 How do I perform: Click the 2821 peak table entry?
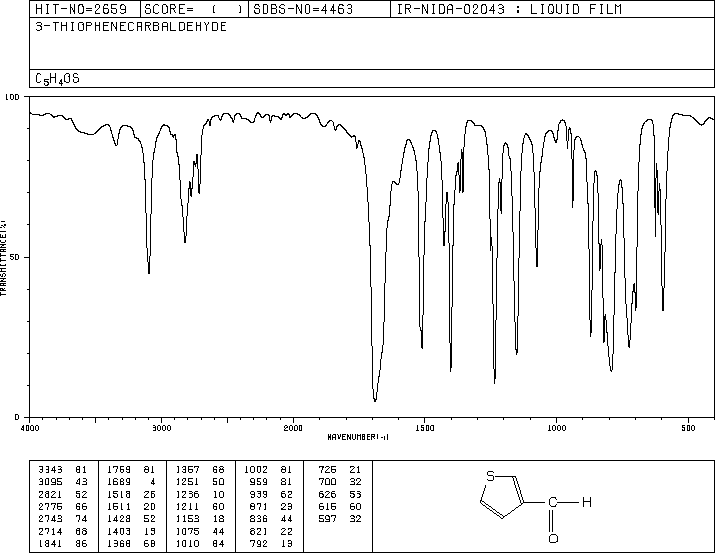50,494
